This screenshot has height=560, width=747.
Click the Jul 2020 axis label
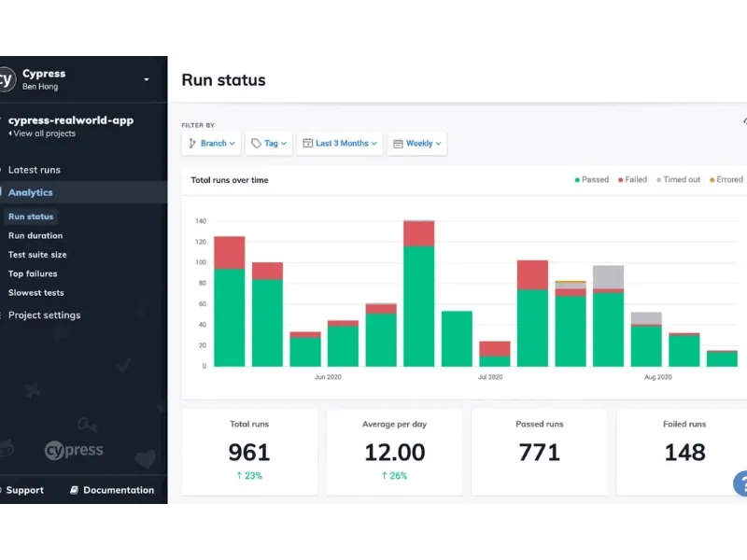[490, 377]
